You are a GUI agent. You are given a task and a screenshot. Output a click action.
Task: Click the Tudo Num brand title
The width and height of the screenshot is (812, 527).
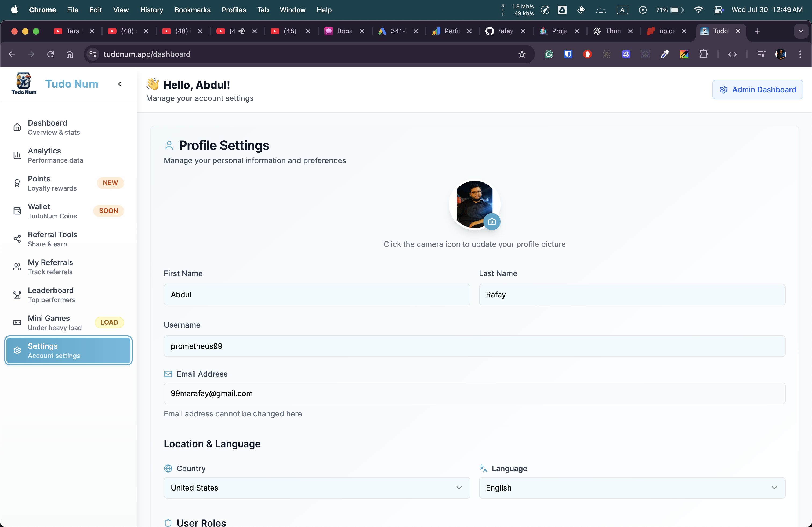pyautogui.click(x=72, y=84)
